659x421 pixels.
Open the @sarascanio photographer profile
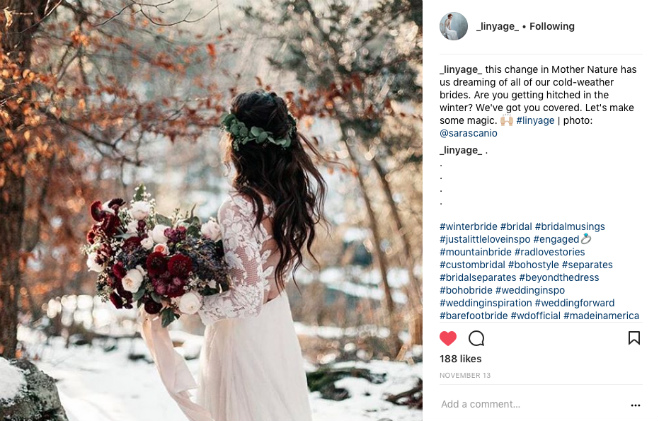[x=468, y=133]
